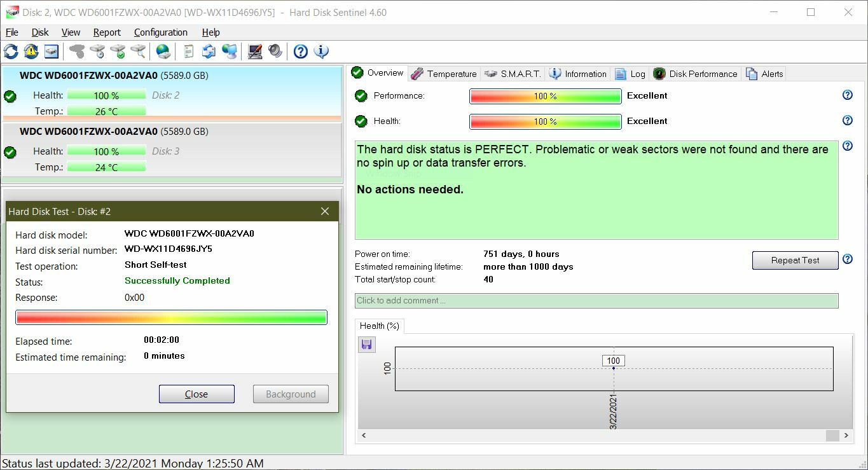Click the help icon beside Performance bar
868x470 pixels.
click(x=847, y=95)
